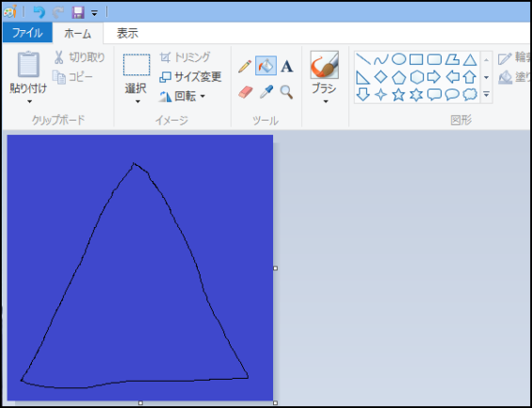Choose the Four-point star shape
This screenshot has width=532, height=408.
[x=380, y=94]
